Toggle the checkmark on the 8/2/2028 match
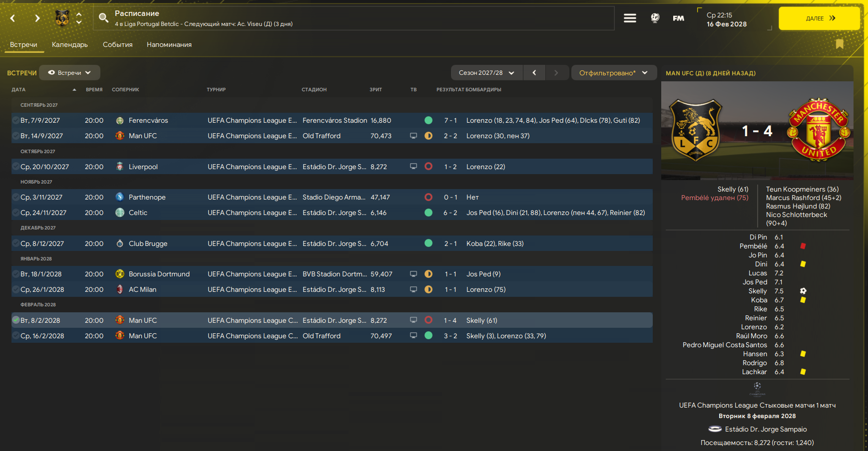Screen dimensions: 868x451 coord(16,320)
